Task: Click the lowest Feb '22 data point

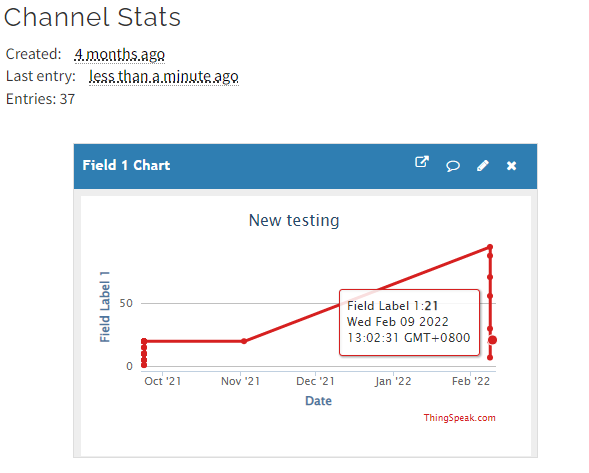Action: point(490,357)
